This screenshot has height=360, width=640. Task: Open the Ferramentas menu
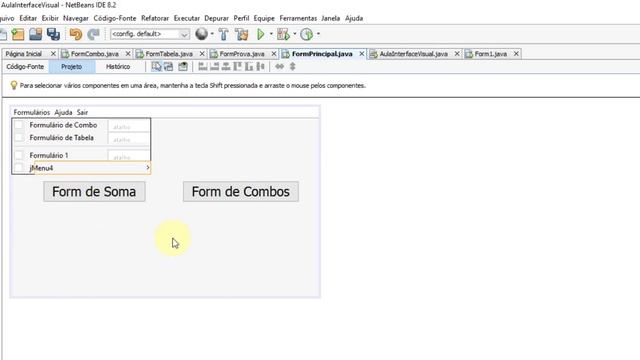[298, 18]
